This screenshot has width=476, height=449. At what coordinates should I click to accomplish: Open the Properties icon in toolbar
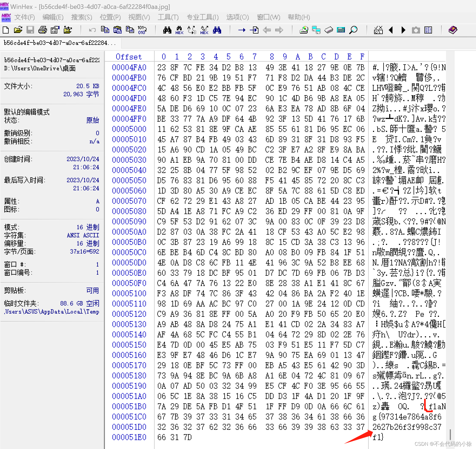pyautogui.click(x=55, y=30)
